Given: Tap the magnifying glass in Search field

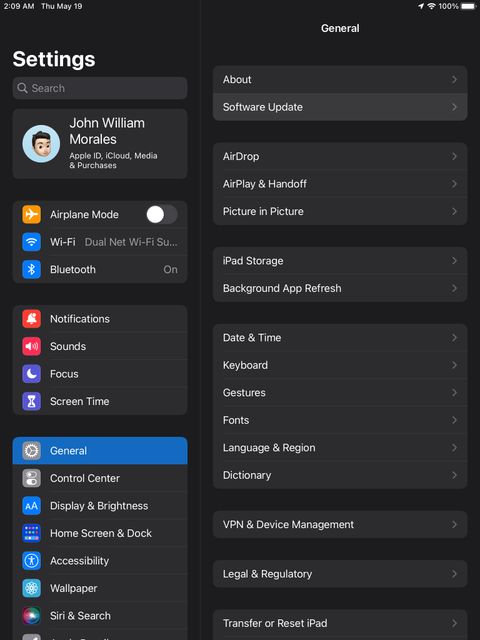Looking at the screenshot, I should tap(22, 88).
